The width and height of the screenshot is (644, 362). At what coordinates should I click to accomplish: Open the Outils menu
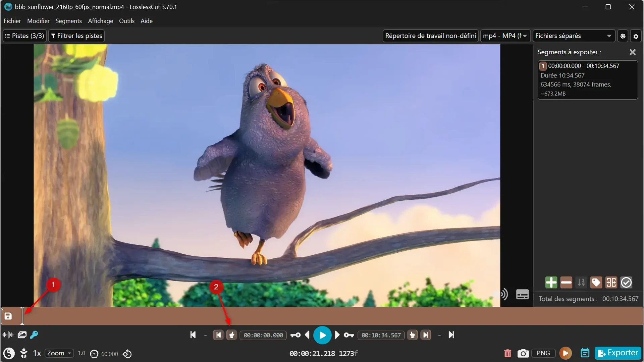pos(126,21)
